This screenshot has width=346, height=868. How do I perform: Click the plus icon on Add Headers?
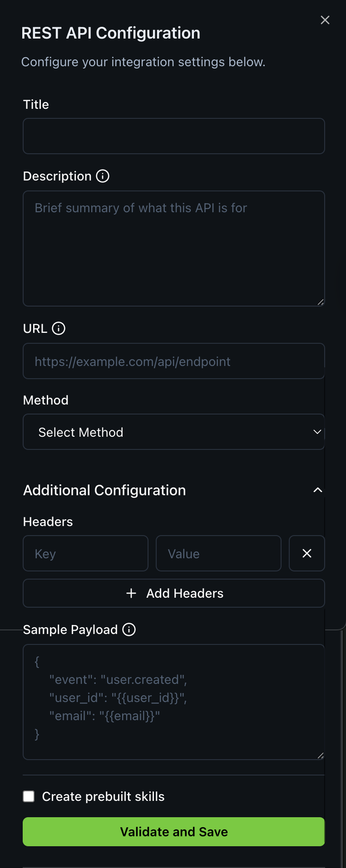click(x=131, y=593)
